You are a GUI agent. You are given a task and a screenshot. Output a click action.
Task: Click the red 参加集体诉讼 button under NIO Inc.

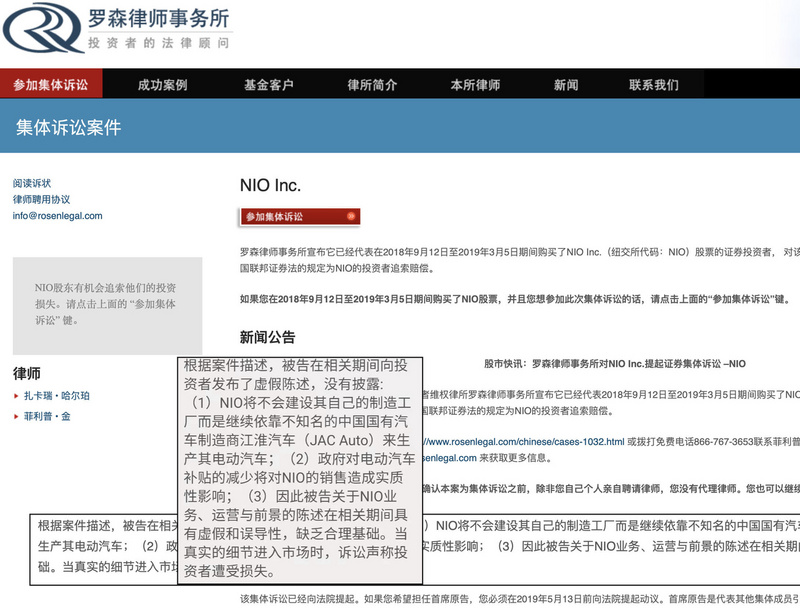(x=301, y=217)
